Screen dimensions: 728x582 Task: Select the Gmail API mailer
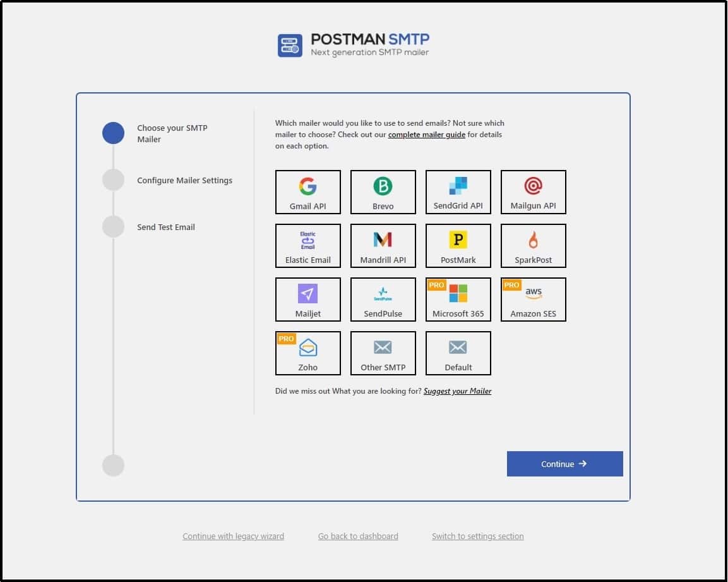tap(307, 191)
